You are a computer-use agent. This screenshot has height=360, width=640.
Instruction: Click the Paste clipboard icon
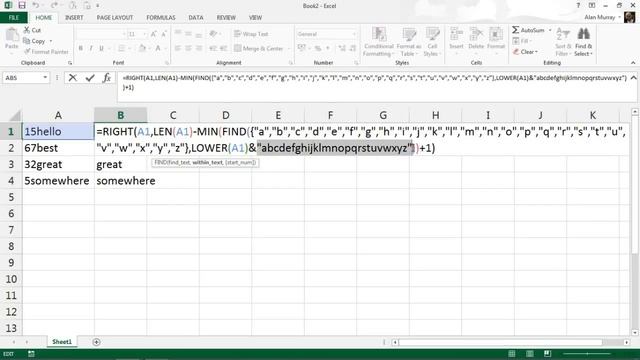[x=11, y=34]
